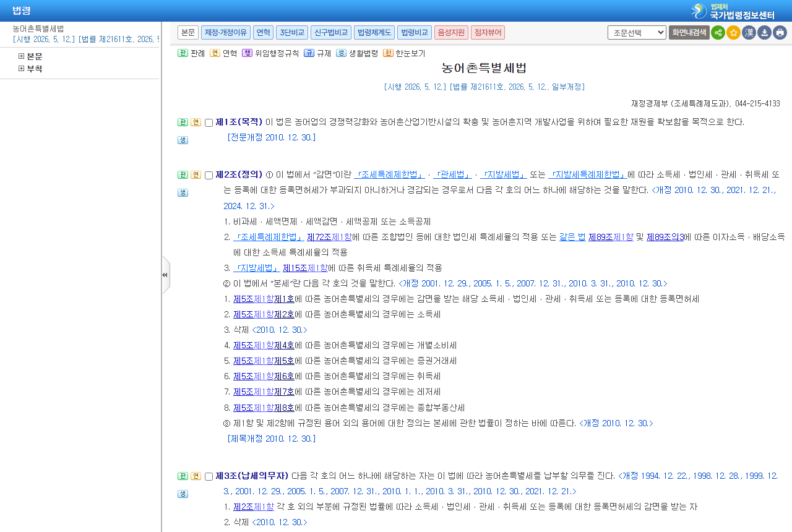Open 연혁 icon beside 제3조(납세의무자)

pos(196,476)
